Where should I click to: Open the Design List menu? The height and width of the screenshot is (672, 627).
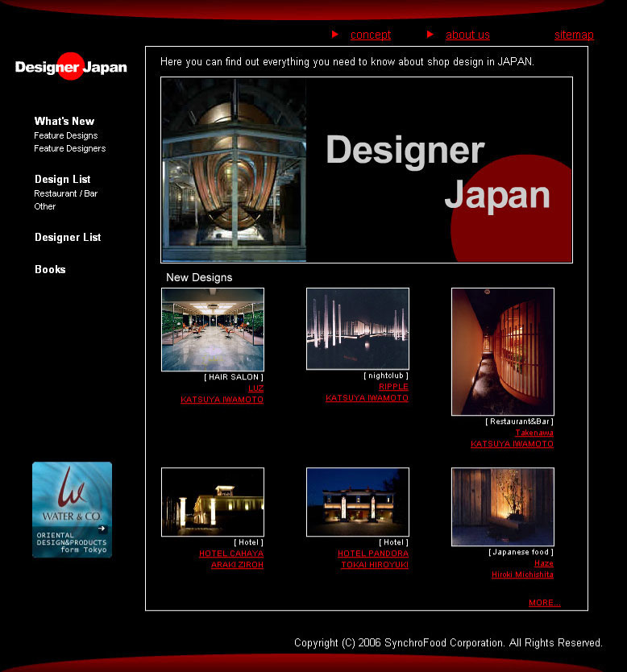[x=63, y=179]
